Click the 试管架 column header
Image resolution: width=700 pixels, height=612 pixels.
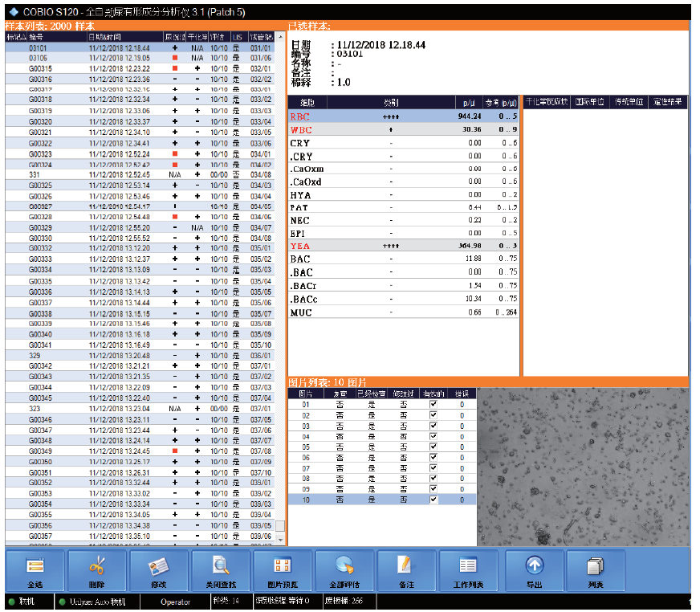coord(260,37)
